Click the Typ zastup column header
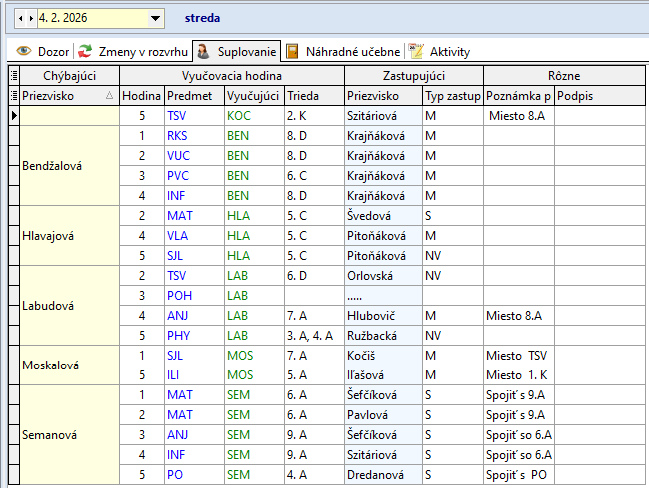This screenshot has width=649, height=488. 452,96
